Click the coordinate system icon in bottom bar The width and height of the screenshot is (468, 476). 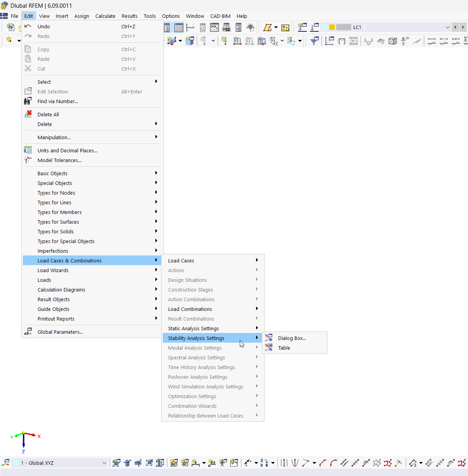pos(5,462)
